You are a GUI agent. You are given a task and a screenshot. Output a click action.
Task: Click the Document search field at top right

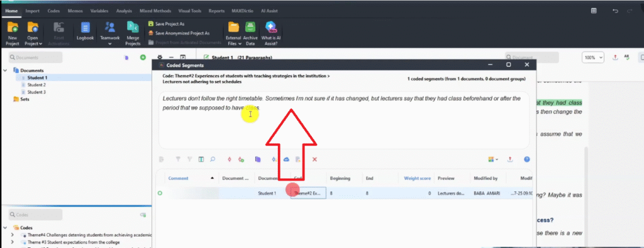pyautogui.click(x=532, y=57)
